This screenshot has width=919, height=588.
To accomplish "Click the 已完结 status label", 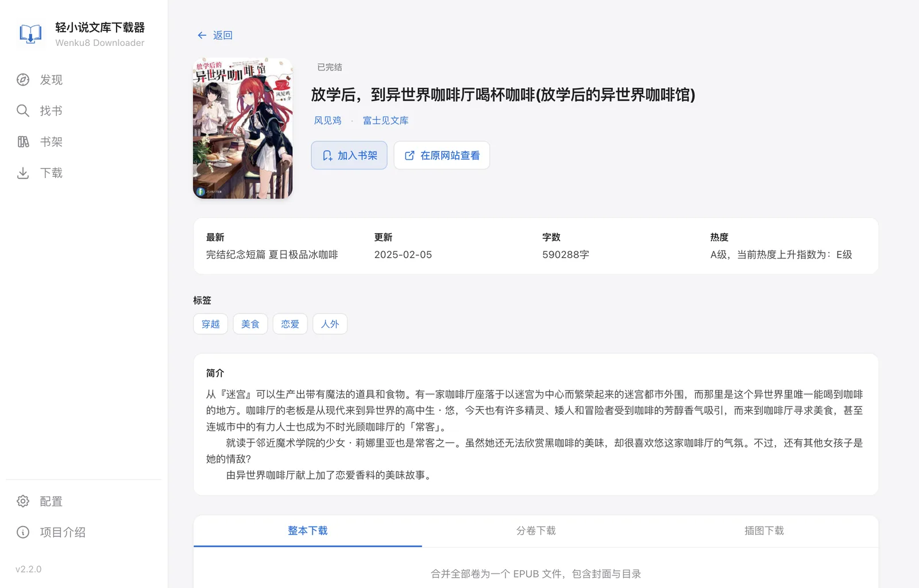I will 330,67.
